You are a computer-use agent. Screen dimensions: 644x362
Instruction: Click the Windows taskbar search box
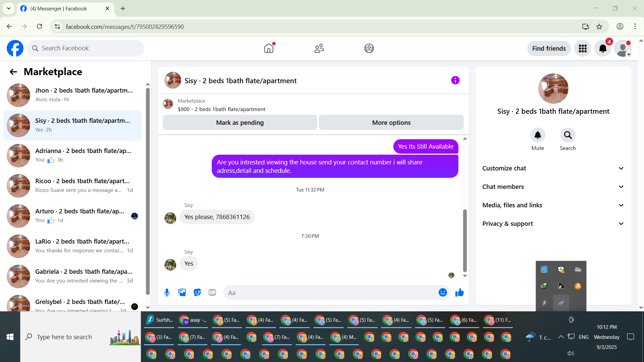pos(81,337)
